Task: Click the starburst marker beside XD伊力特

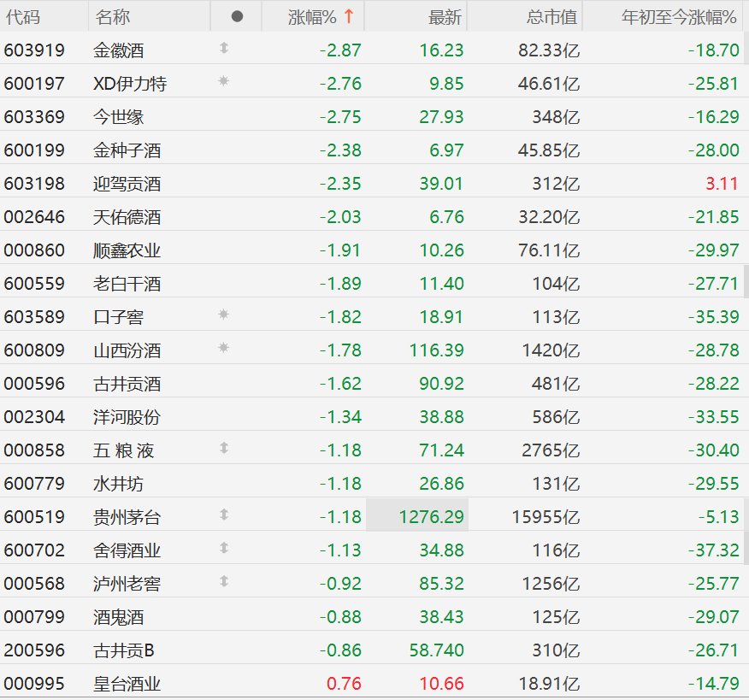Action: (x=223, y=81)
